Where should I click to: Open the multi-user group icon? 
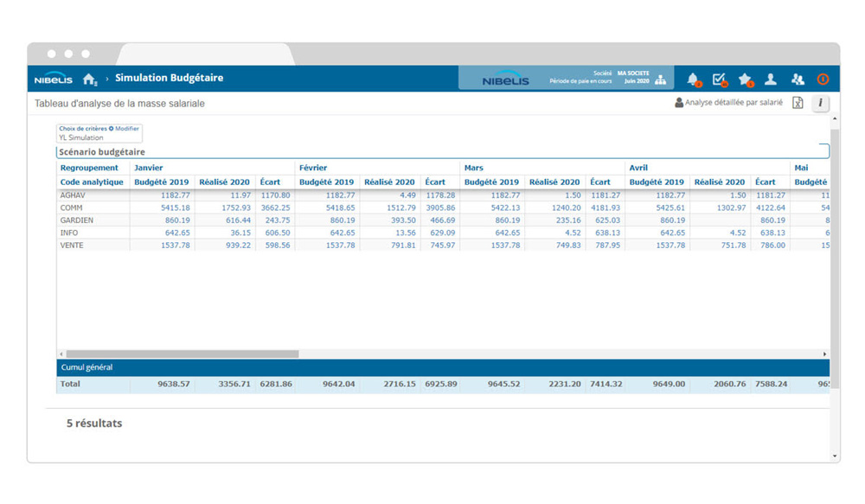(x=798, y=80)
